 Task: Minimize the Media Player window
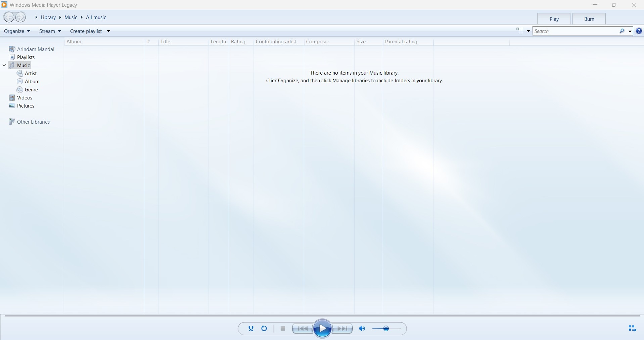(595, 5)
